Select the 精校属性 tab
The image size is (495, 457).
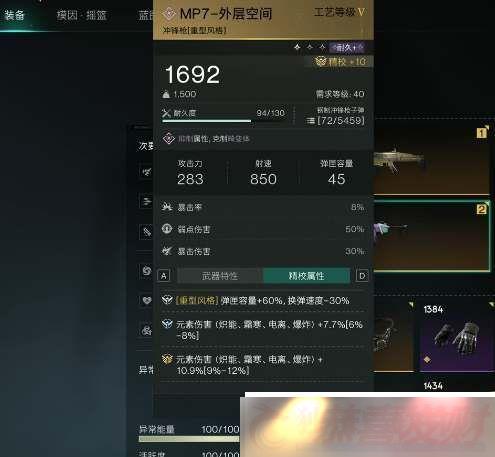pos(306,276)
